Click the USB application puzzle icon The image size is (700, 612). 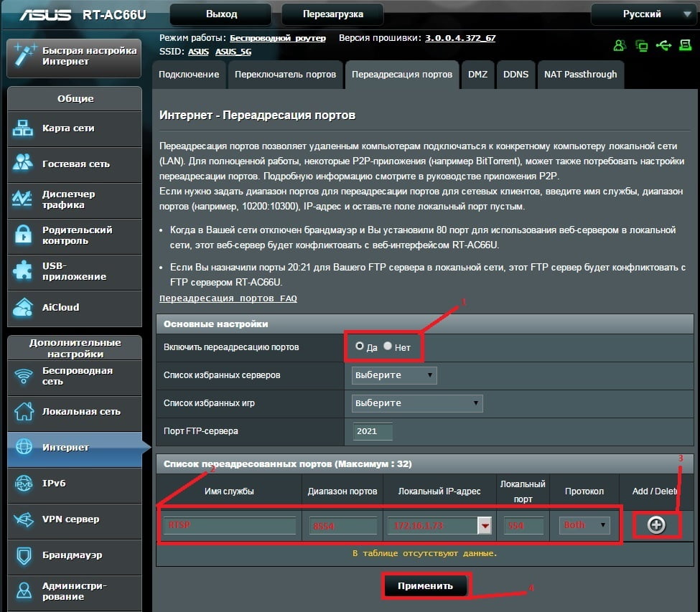[23, 270]
